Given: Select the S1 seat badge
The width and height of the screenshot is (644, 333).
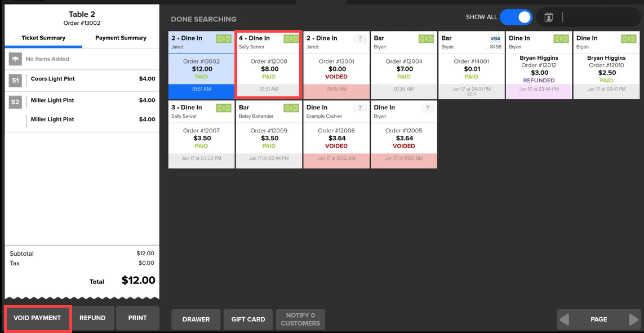Looking at the screenshot, I should 15,82.
